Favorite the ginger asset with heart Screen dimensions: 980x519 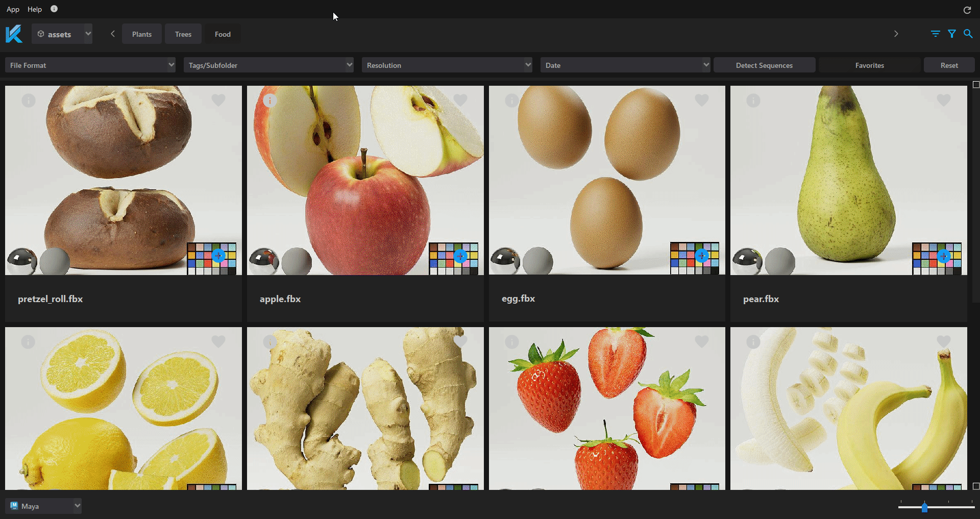point(460,341)
